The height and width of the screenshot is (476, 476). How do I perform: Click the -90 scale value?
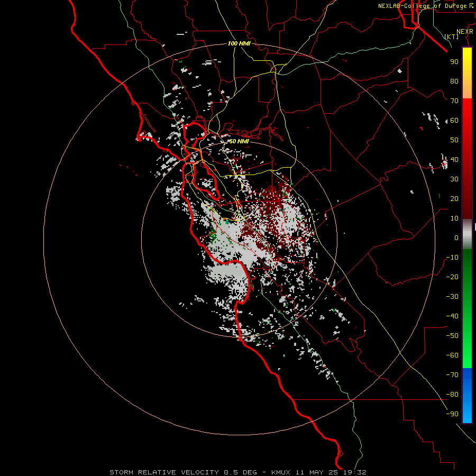click(x=452, y=414)
